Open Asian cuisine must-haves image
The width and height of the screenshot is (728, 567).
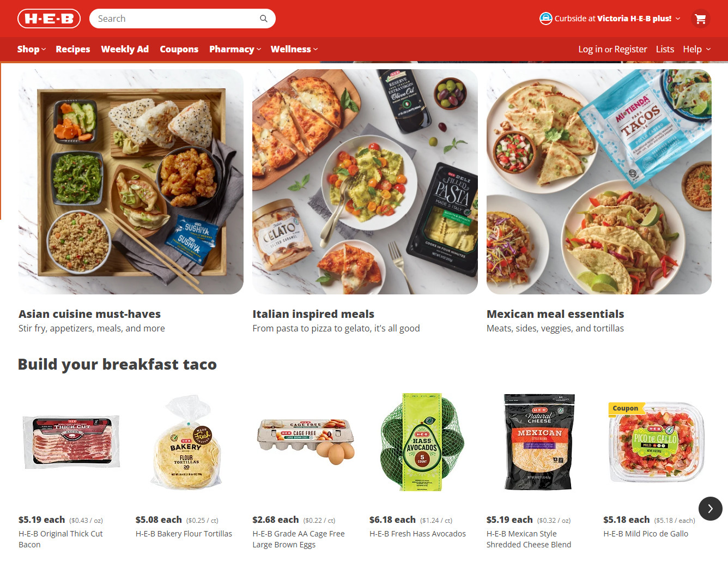131,182
